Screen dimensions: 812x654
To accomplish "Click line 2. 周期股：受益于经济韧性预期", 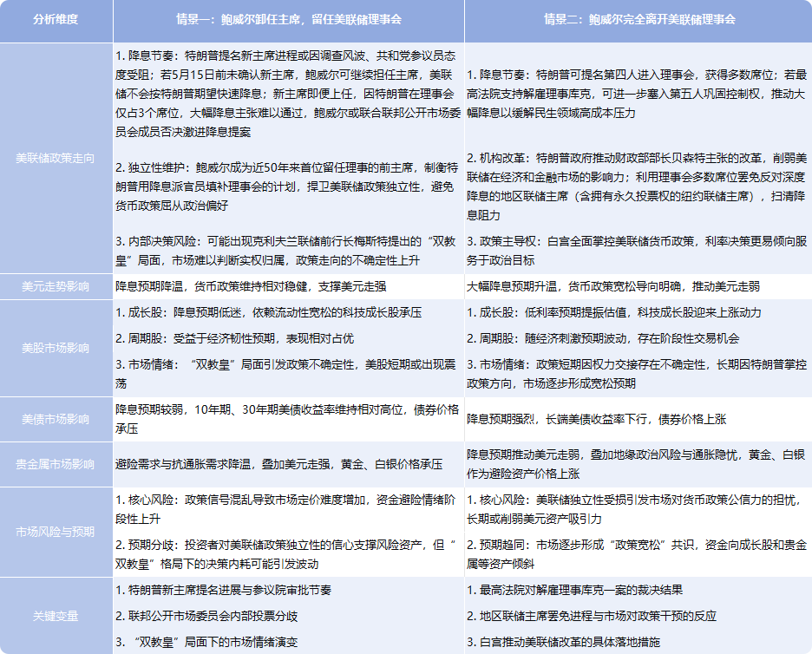I will pyautogui.click(x=234, y=338).
